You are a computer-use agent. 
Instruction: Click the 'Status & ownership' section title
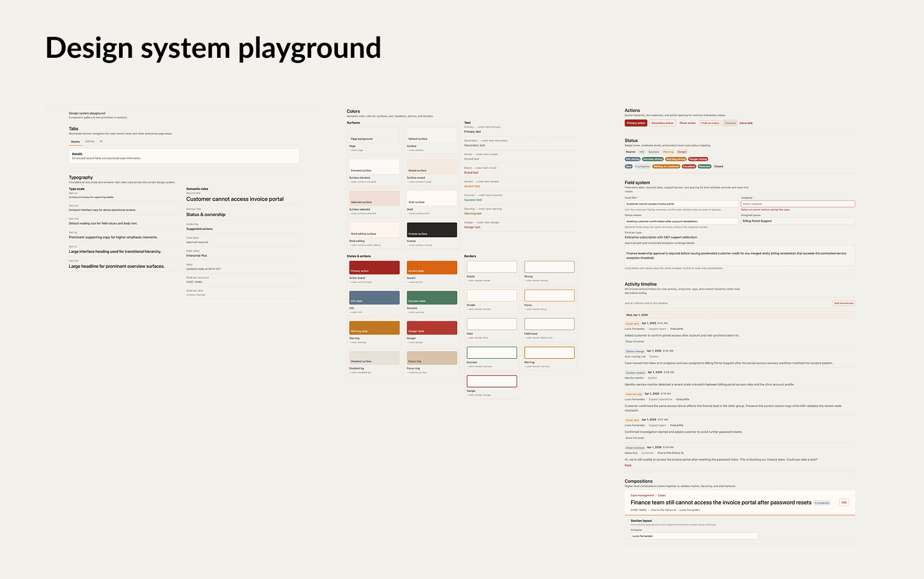(x=206, y=214)
